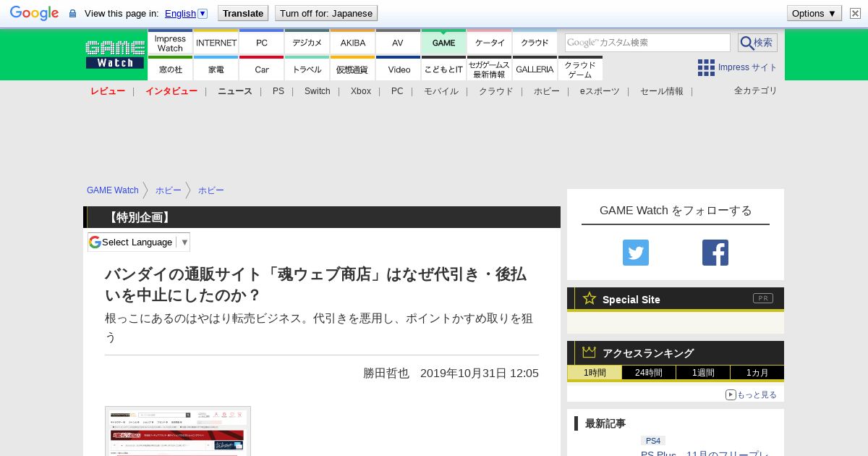
Task: Open the Car Watch tab
Action: [x=262, y=69]
